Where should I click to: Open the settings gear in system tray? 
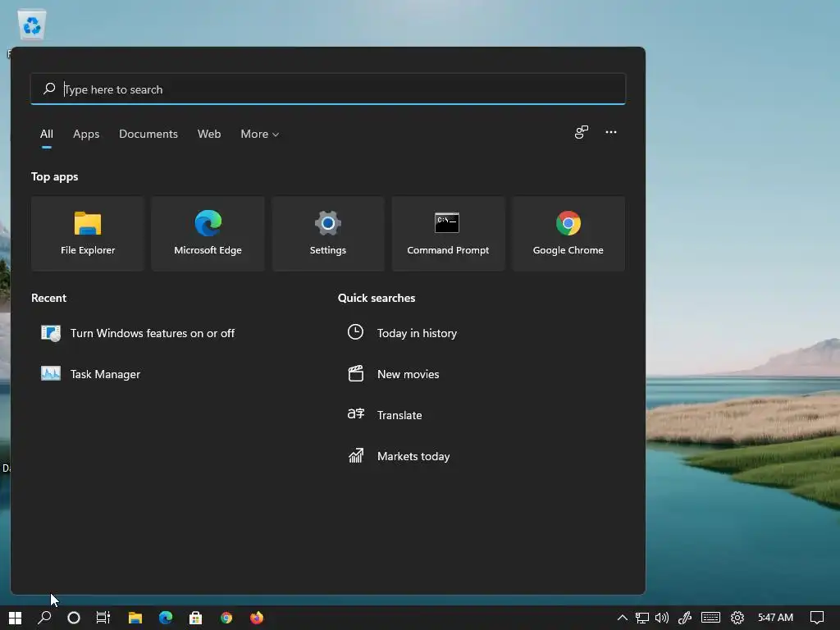tap(737, 618)
